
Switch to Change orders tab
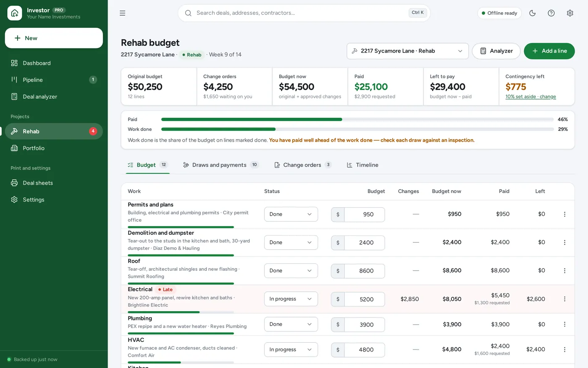coord(303,165)
